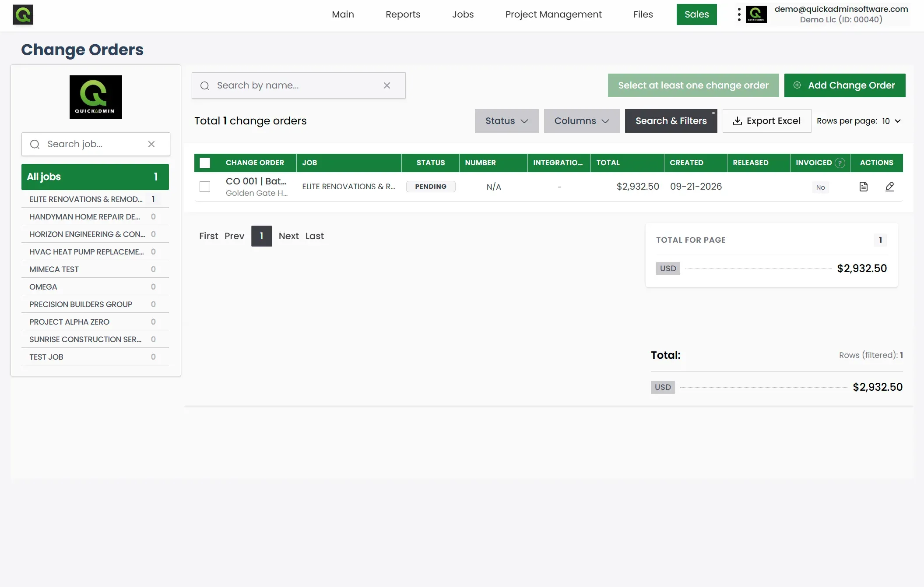This screenshot has height=587, width=924.
Task: Open the three-dot menu beside the account avatar
Action: coord(739,14)
